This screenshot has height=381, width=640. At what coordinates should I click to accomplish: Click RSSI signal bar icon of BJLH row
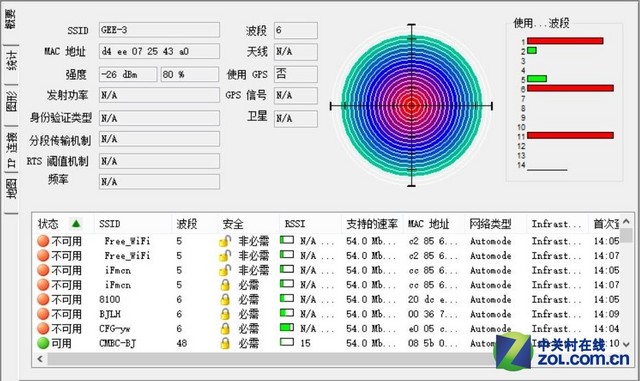click(x=287, y=313)
